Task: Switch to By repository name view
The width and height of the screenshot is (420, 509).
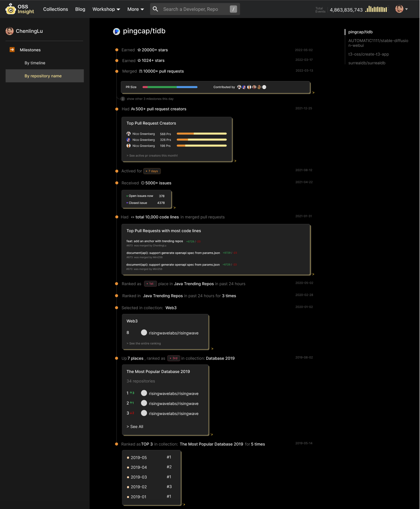Action: point(45,76)
